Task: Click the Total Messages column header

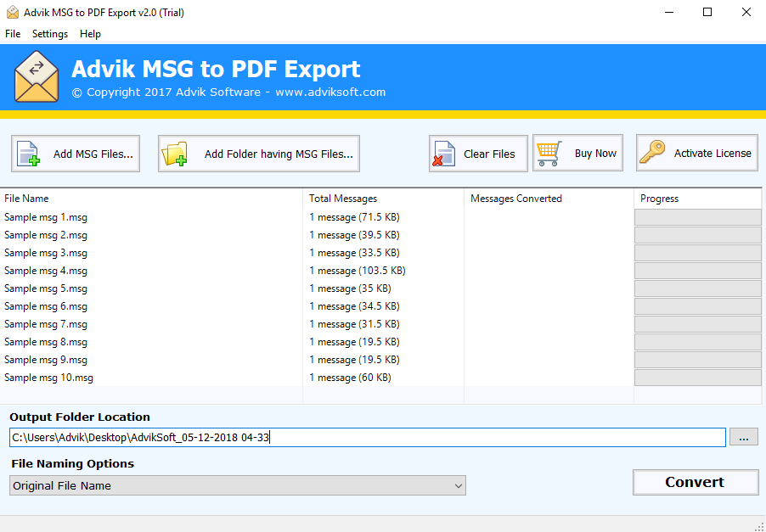Action: [x=384, y=199]
